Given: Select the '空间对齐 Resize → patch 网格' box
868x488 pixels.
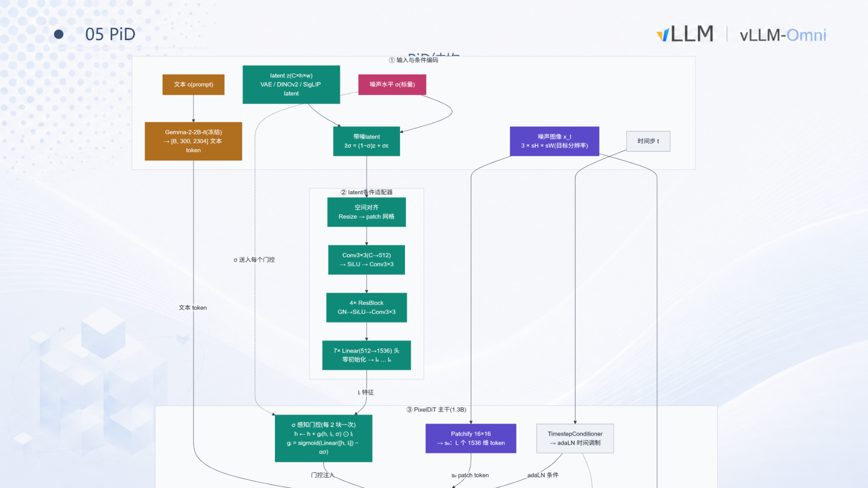Looking at the screenshot, I should [x=366, y=212].
